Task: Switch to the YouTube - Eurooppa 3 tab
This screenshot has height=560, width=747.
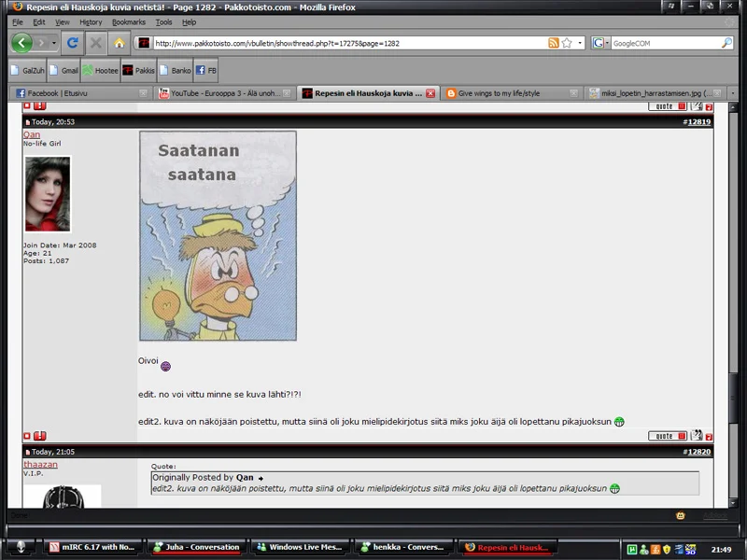Action: pyautogui.click(x=219, y=93)
